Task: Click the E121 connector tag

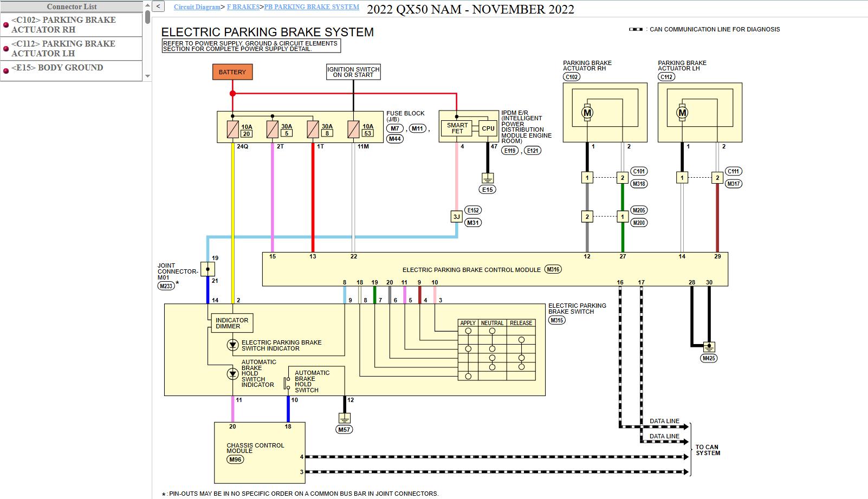Action: point(533,151)
